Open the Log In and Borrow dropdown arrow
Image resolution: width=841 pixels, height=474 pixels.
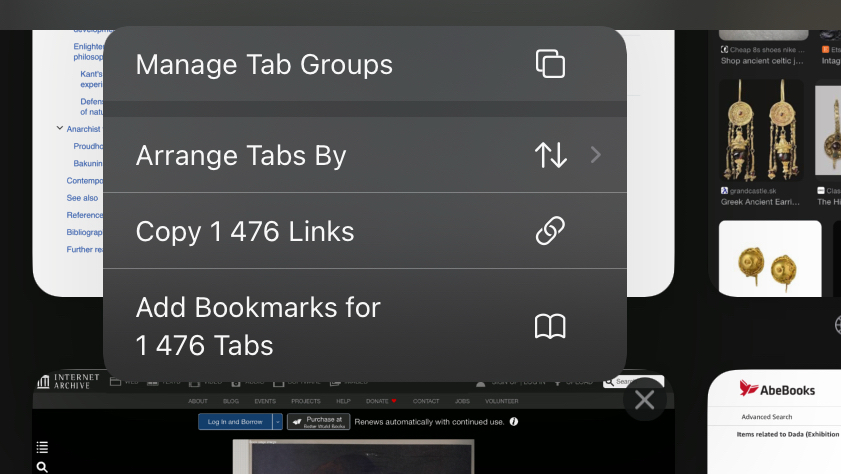pyautogui.click(x=277, y=422)
